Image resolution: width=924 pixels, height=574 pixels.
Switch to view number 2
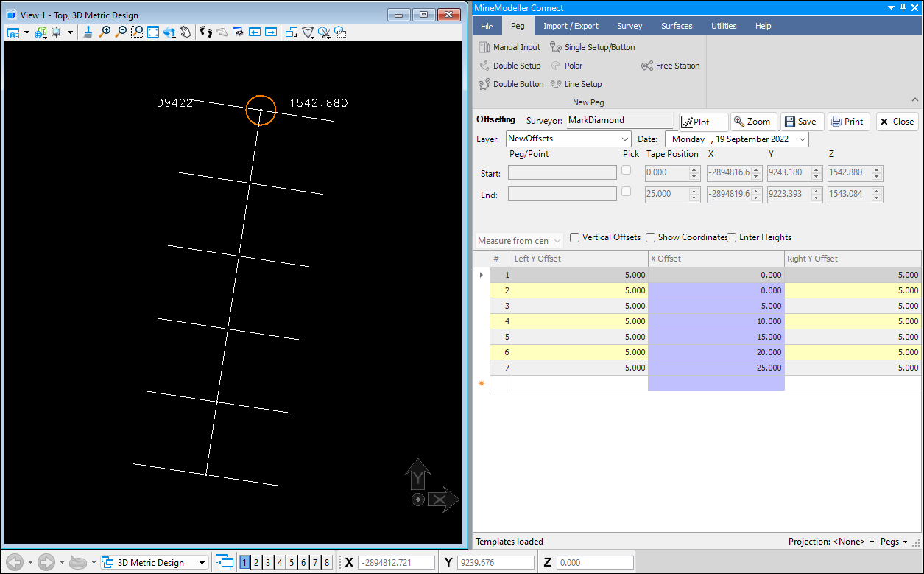point(256,563)
